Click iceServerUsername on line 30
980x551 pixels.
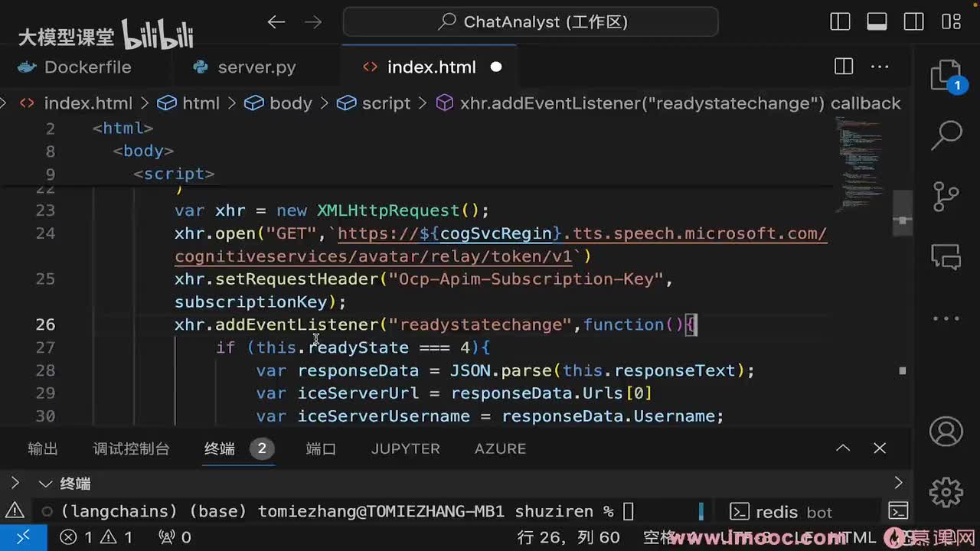click(x=384, y=416)
